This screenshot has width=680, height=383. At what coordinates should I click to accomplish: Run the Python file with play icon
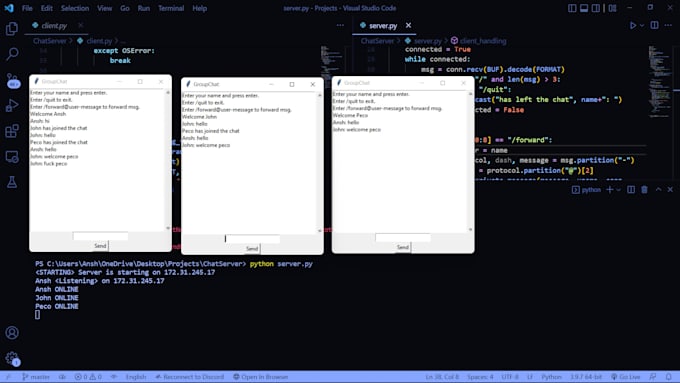tap(633, 26)
